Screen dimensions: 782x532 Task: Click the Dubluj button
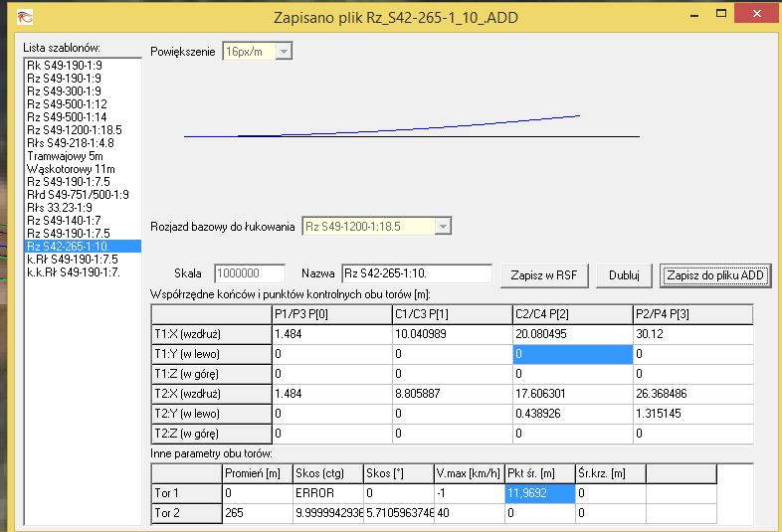click(x=624, y=275)
